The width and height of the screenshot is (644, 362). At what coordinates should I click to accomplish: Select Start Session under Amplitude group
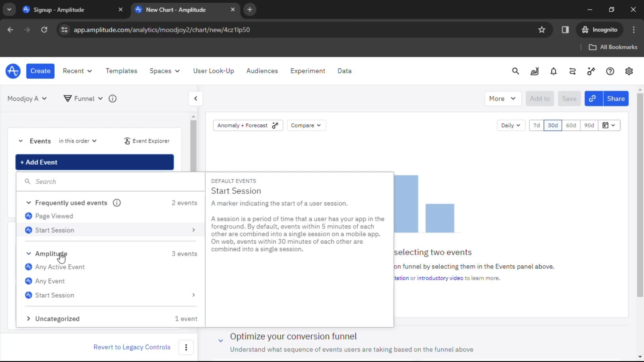pyautogui.click(x=111, y=295)
